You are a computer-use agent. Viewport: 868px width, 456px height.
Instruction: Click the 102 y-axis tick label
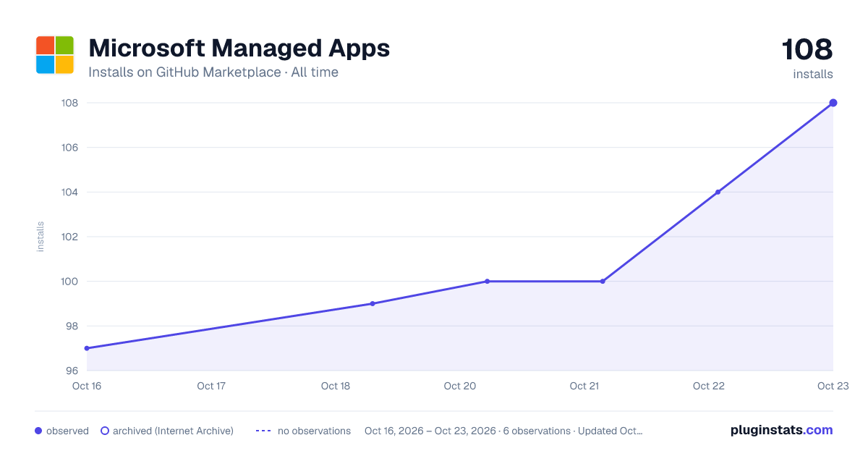[69, 237]
